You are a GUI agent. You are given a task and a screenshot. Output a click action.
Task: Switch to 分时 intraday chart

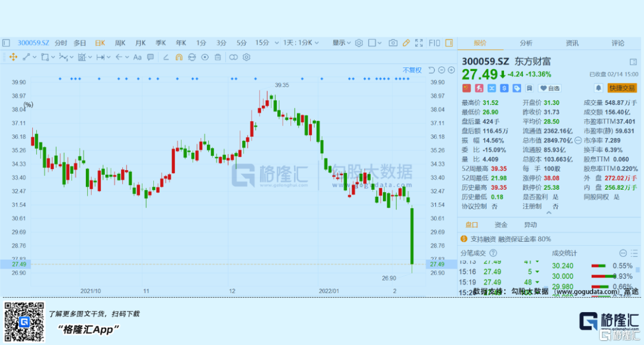(x=60, y=43)
